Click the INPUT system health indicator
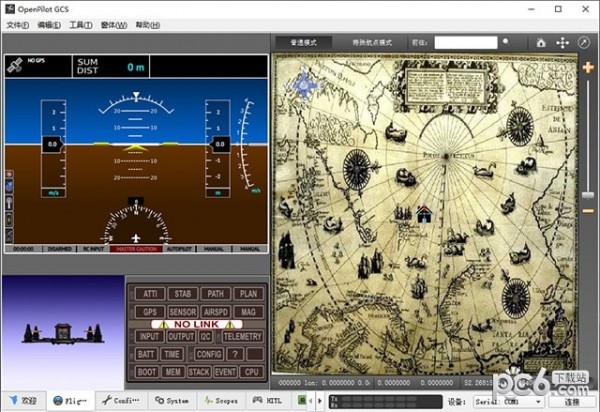The height and width of the screenshot is (412, 600). [149, 337]
